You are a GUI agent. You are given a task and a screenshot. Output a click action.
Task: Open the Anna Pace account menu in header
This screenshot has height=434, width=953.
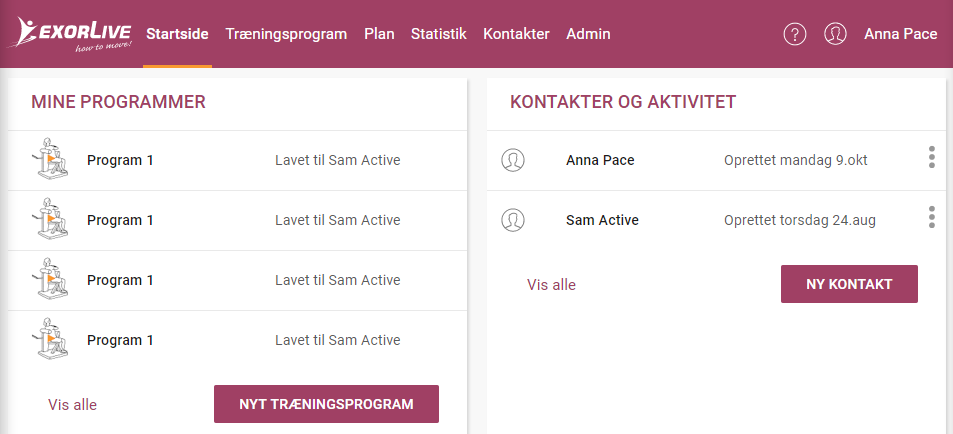[x=901, y=34]
